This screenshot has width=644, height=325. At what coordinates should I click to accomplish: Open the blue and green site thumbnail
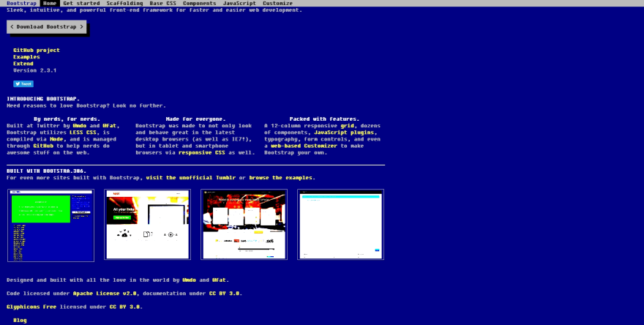(x=51, y=225)
